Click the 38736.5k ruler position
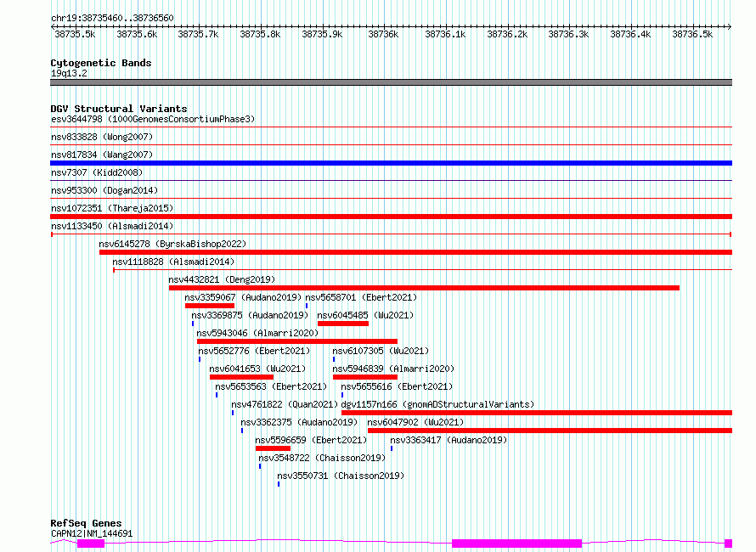The height and width of the screenshot is (552, 756). point(692,34)
